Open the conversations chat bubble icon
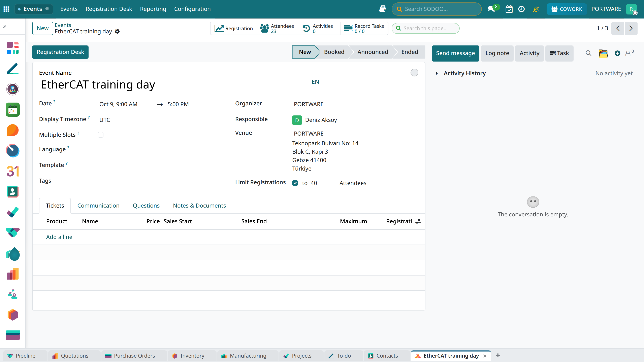The width and height of the screenshot is (644, 362). [491, 9]
